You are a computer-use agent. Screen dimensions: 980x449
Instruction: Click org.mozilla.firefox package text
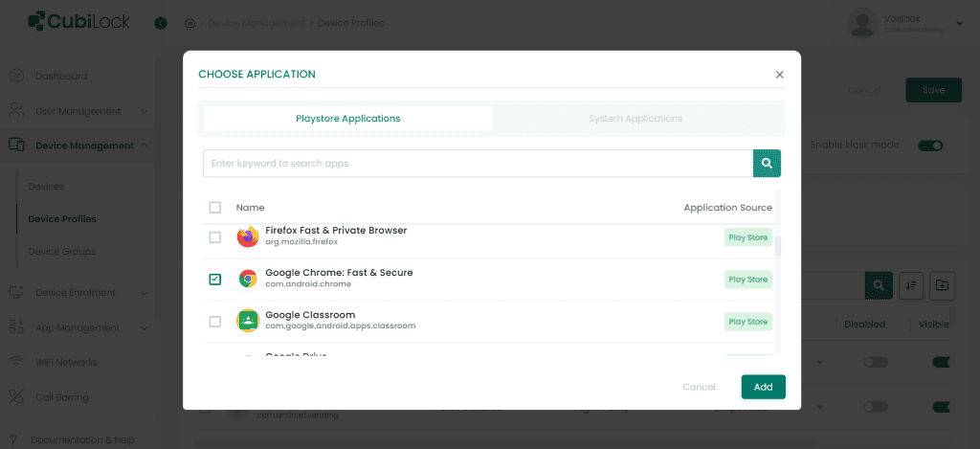click(301, 241)
